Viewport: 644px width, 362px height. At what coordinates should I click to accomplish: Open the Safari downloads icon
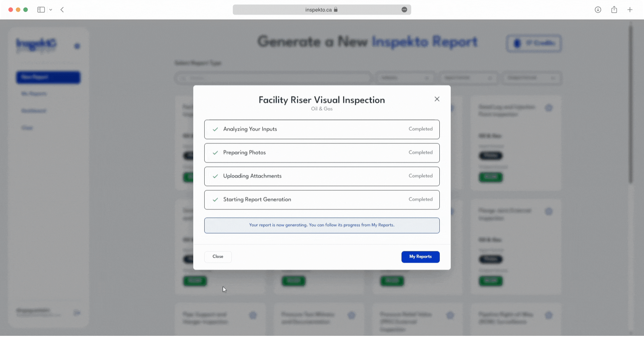(598, 10)
